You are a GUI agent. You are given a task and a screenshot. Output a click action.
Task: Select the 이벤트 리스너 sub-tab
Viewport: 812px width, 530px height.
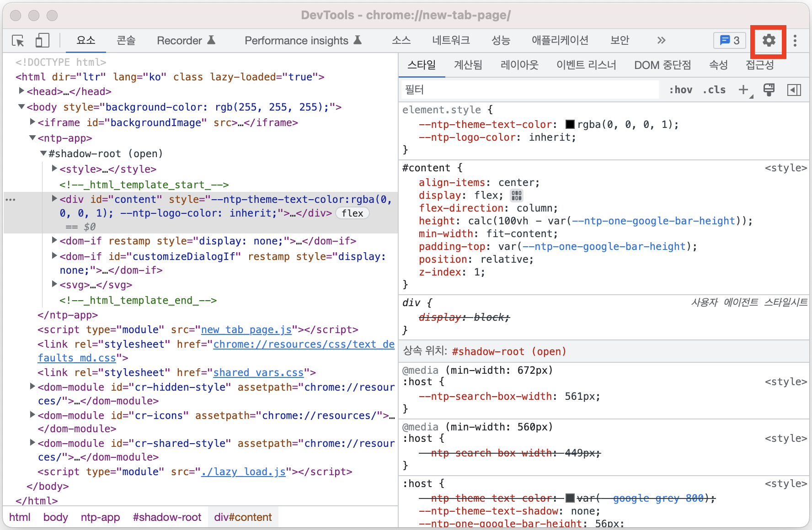[586, 65]
